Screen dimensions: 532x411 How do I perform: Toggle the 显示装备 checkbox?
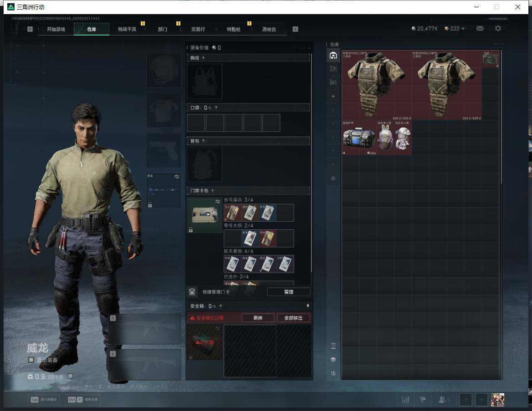[31, 360]
